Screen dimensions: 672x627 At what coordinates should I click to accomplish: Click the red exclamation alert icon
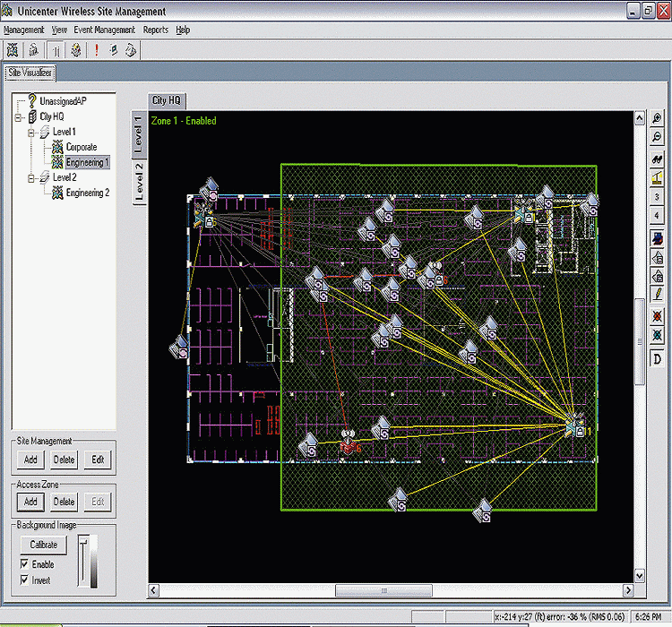(x=96, y=50)
